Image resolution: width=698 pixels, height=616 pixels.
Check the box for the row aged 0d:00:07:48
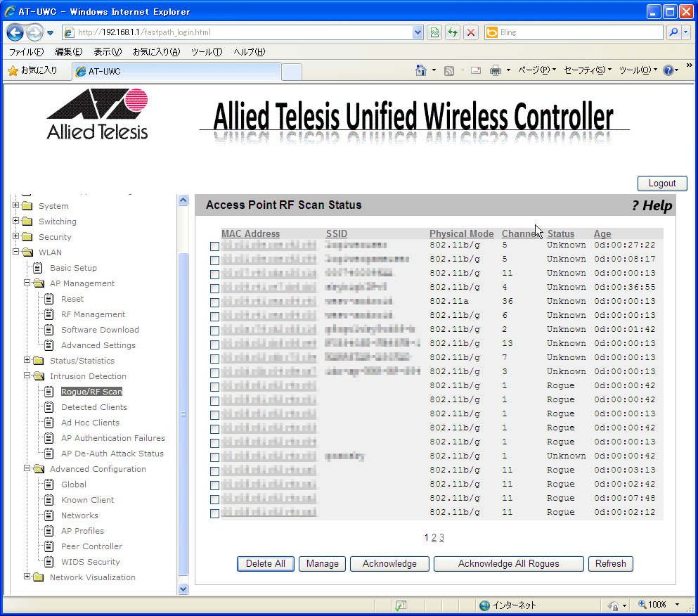pyautogui.click(x=214, y=499)
